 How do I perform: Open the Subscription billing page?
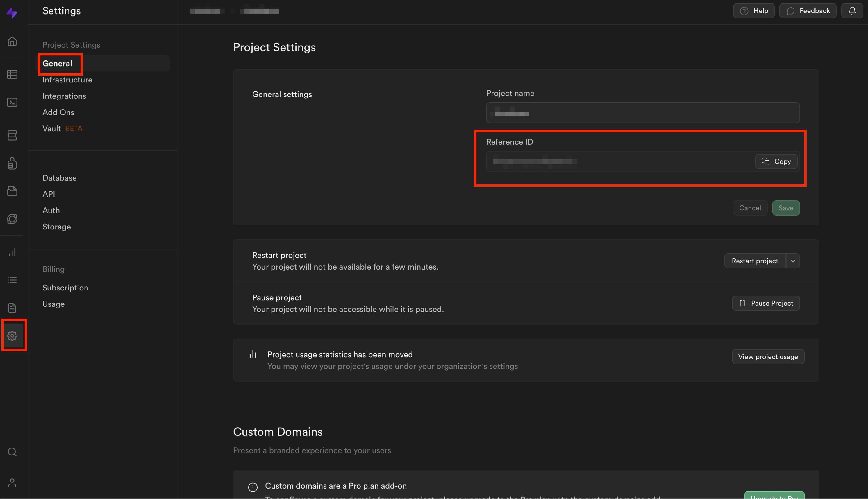point(65,288)
